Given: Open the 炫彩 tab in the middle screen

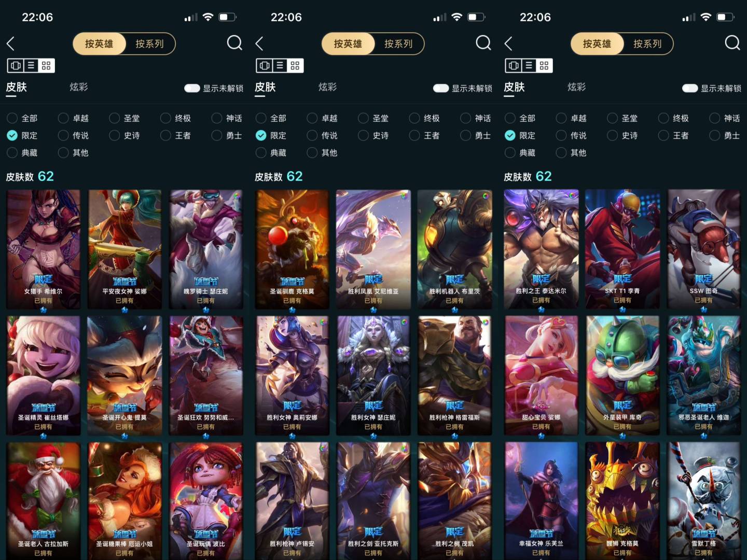Looking at the screenshot, I should pos(327,87).
